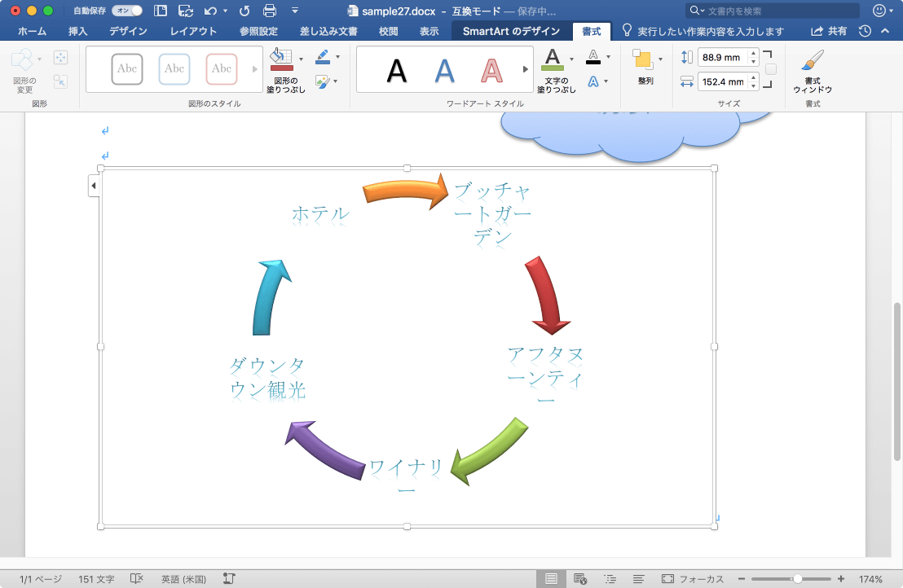Image resolution: width=903 pixels, height=588 pixels.
Task: Switch to print layout view icon
Action: point(551,579)
